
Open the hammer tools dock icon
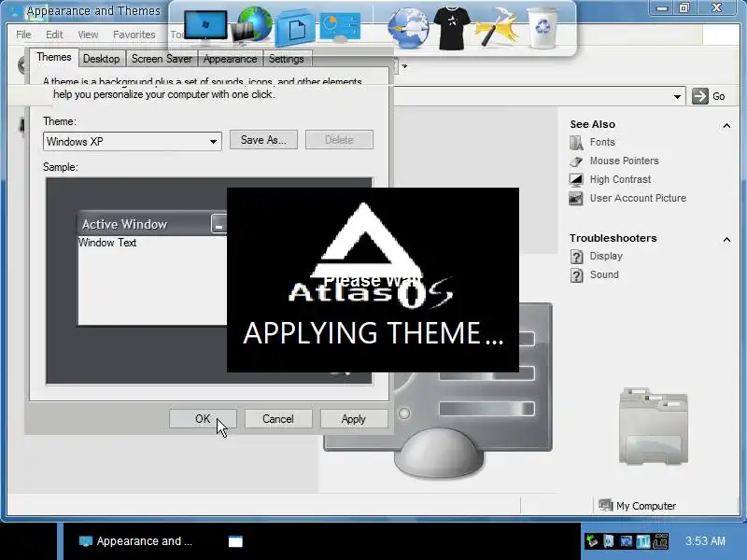point(497,28)
